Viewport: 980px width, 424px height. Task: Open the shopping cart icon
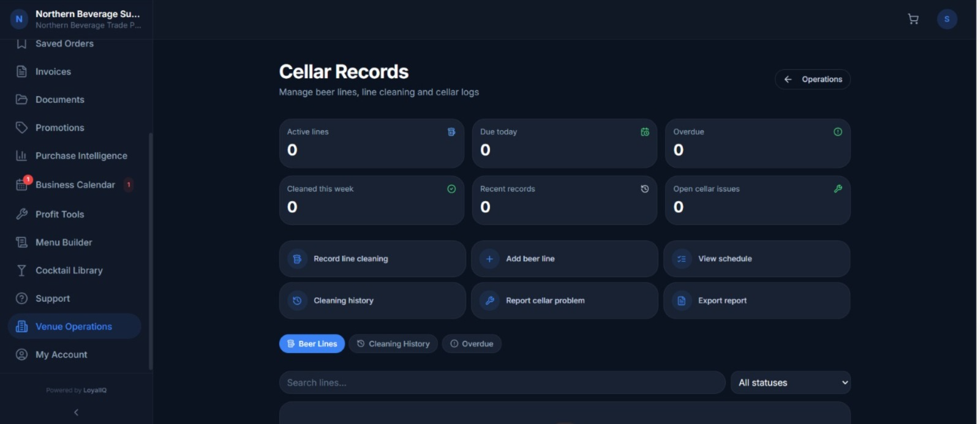(913, 19)
